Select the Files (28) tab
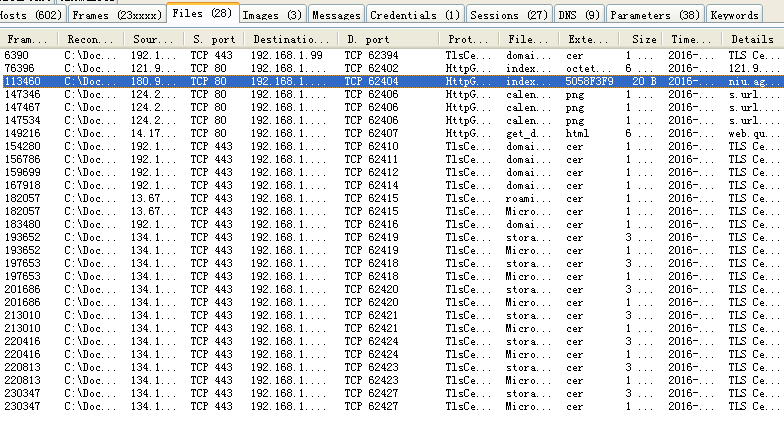This screenshot has width=784, height=432. (202, 13)
